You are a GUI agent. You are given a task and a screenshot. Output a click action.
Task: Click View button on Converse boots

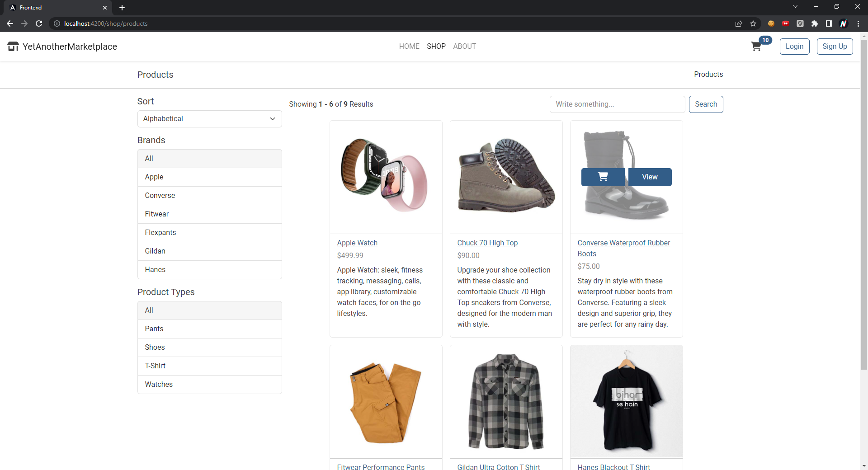click(x=650, y=177)
